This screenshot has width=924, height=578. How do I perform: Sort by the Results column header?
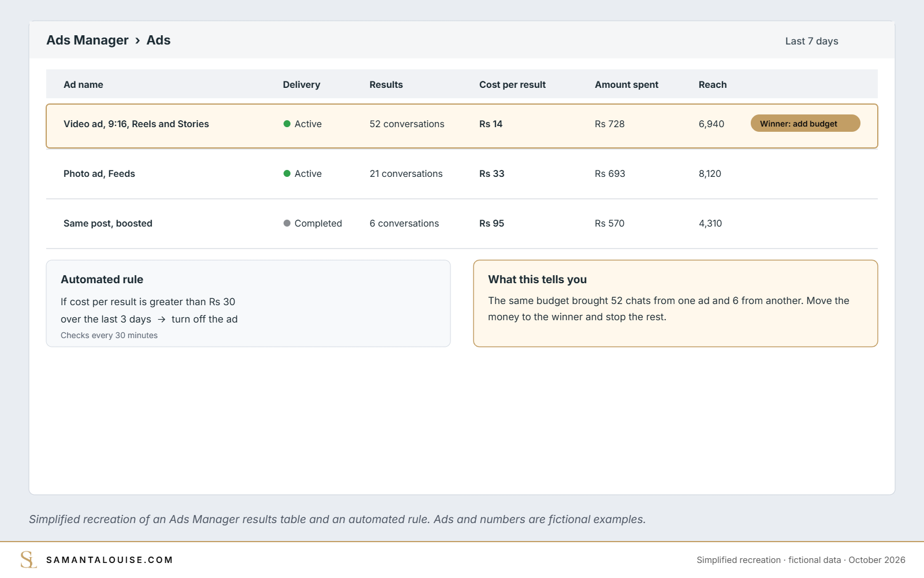(x=386, y=85)
